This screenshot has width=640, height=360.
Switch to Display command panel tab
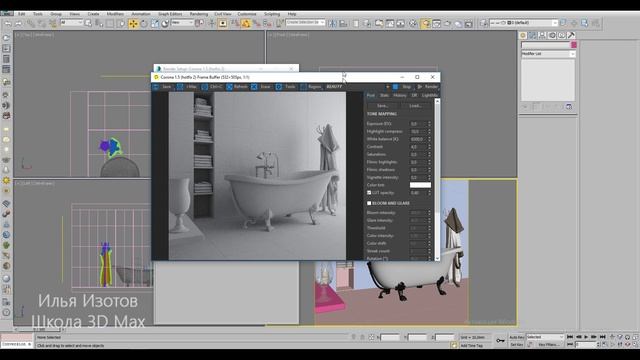(x=562, y=35)
